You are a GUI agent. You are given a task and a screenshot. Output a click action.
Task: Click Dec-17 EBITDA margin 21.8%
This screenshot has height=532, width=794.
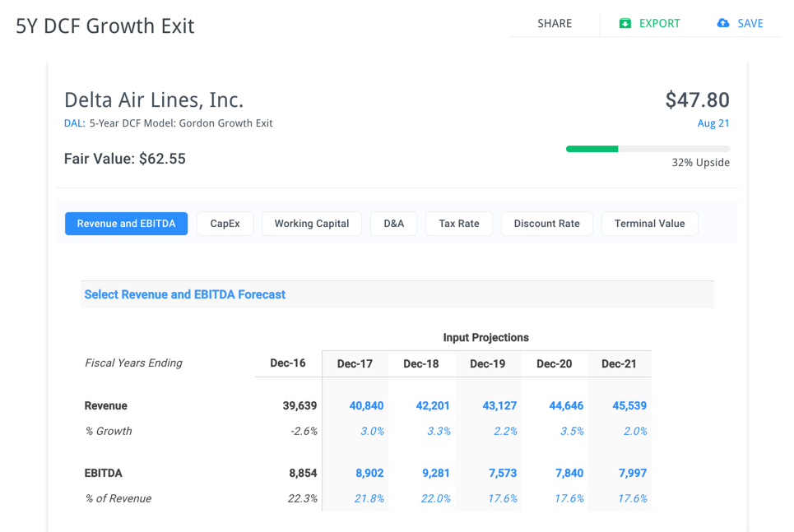[x=369, y=498]
